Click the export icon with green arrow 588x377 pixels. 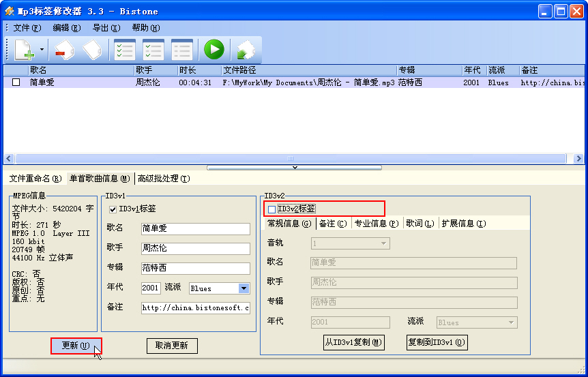[x=244, y=50]
